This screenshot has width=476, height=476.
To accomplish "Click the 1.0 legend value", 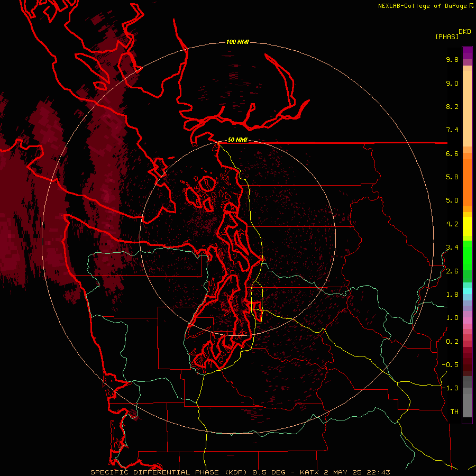I will point(452,318).
